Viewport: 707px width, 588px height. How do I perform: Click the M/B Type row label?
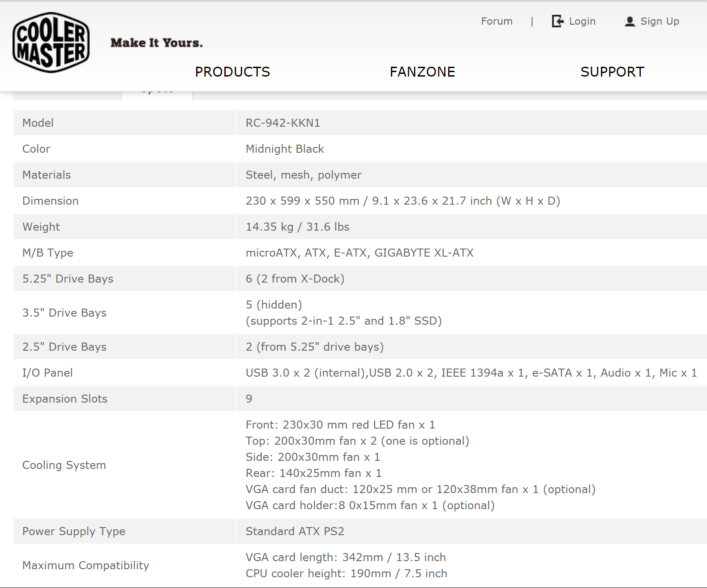pos(48,253)
